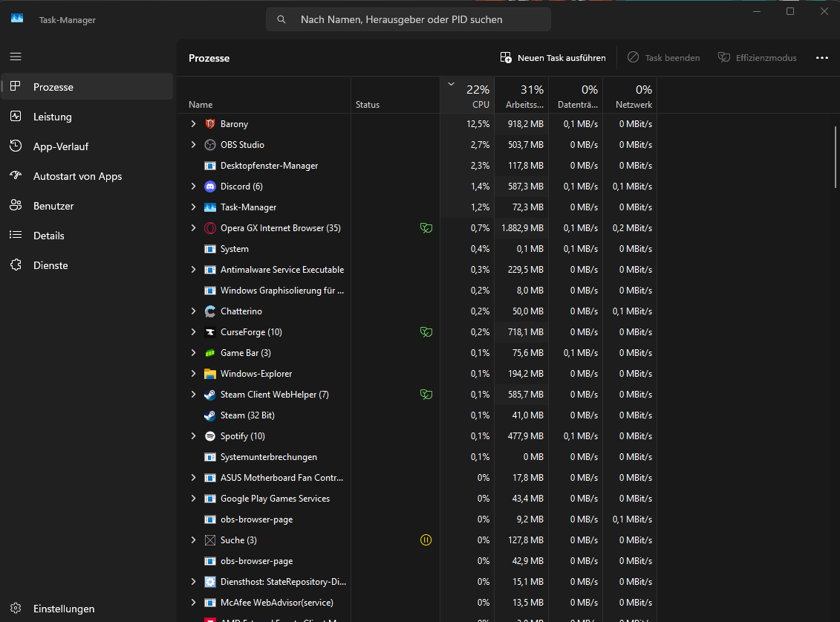Click the Steam Client WebHelper icon
840x622 pixels.
(210, 395)
